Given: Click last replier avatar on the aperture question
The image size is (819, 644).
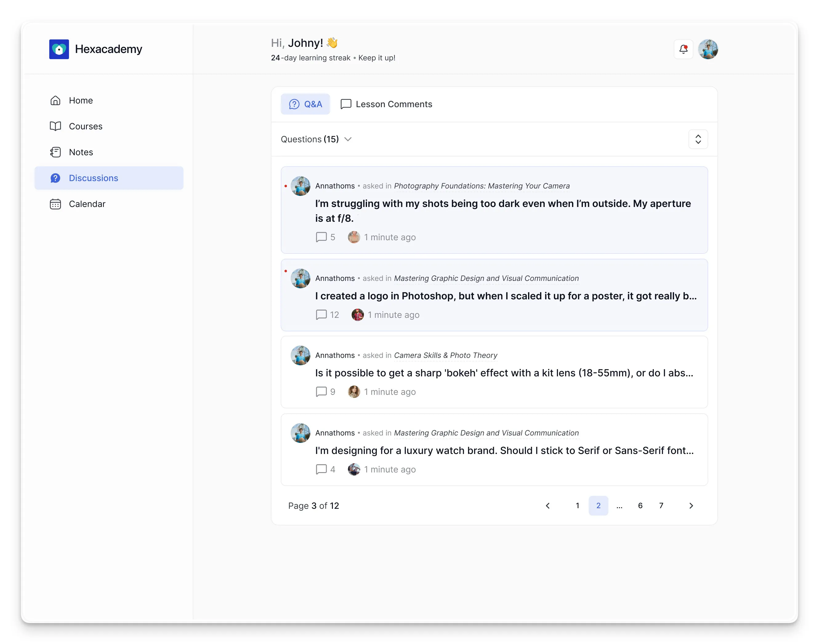Looking at the screenshot, I should tap(353, 237).
